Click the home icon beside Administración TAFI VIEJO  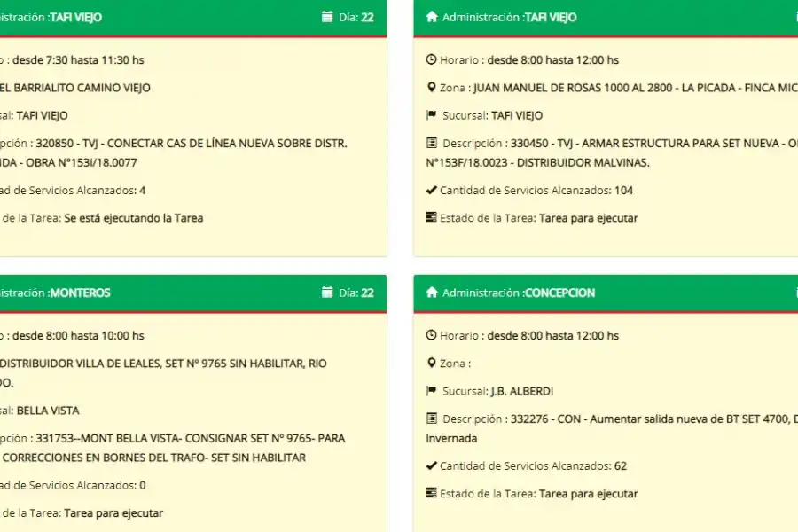(x=430, y=17)
